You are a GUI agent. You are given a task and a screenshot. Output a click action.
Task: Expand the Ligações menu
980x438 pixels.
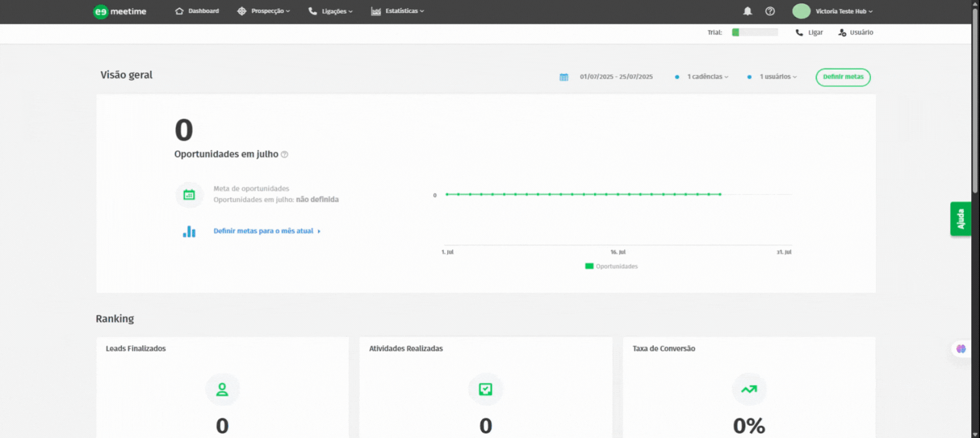[x=330, y=11]
